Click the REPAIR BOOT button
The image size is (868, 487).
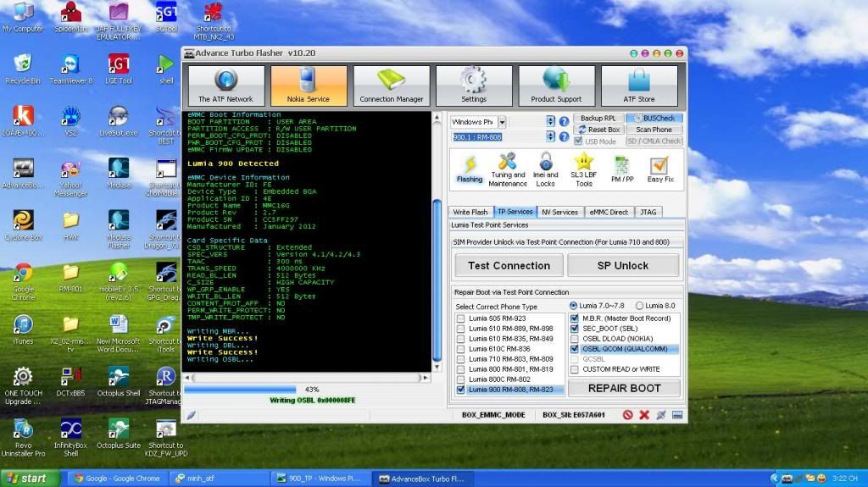coord(625,389)
